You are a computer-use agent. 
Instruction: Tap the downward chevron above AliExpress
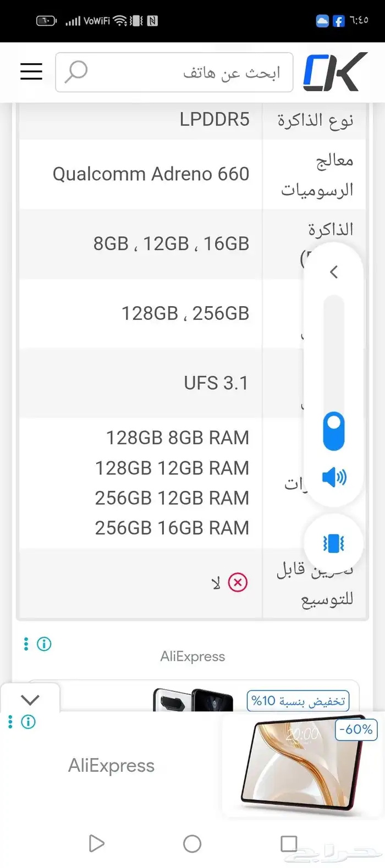point(30,699)
